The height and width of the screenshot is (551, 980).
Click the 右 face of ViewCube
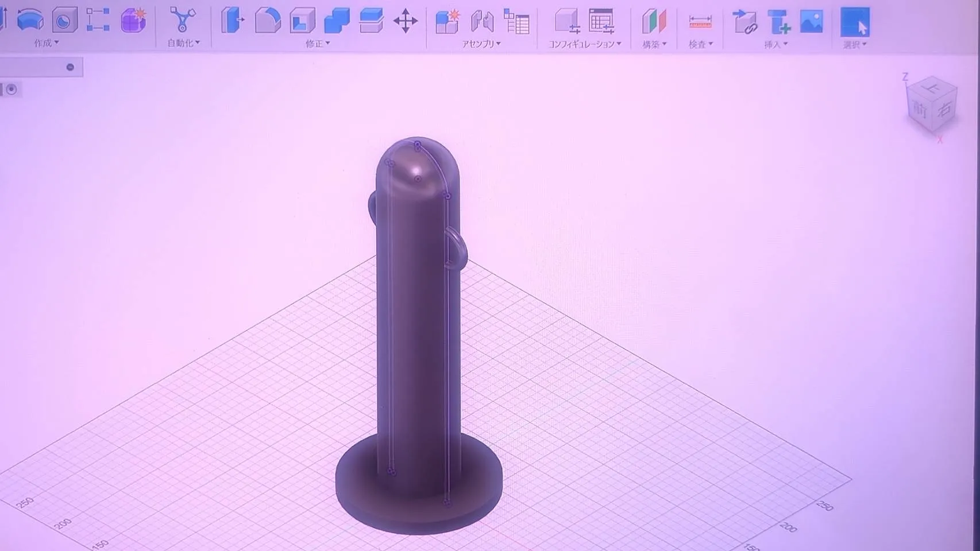click(x=944, y=110)
